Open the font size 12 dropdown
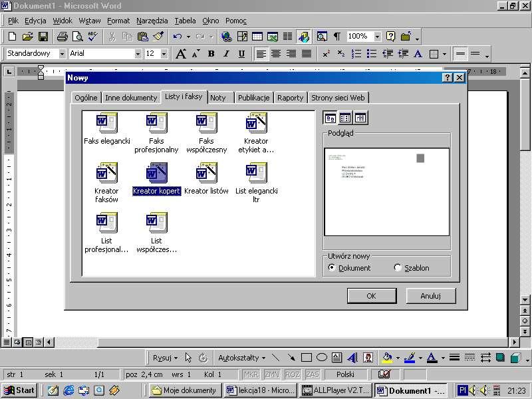 tap(164, 54)
